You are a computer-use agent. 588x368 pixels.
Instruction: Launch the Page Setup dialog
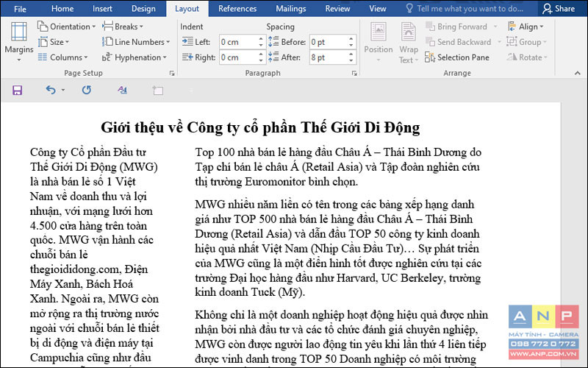click(x=172, y=73)
